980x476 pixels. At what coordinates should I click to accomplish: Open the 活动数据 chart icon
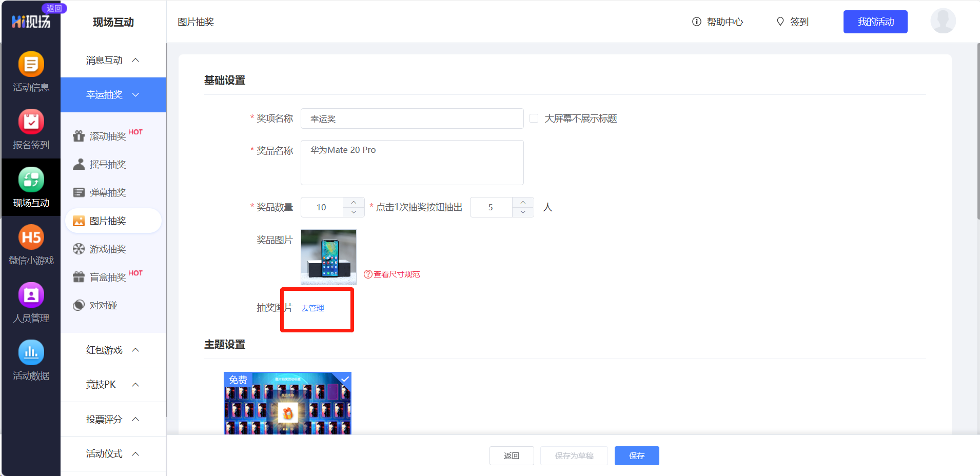pos(31,353)
